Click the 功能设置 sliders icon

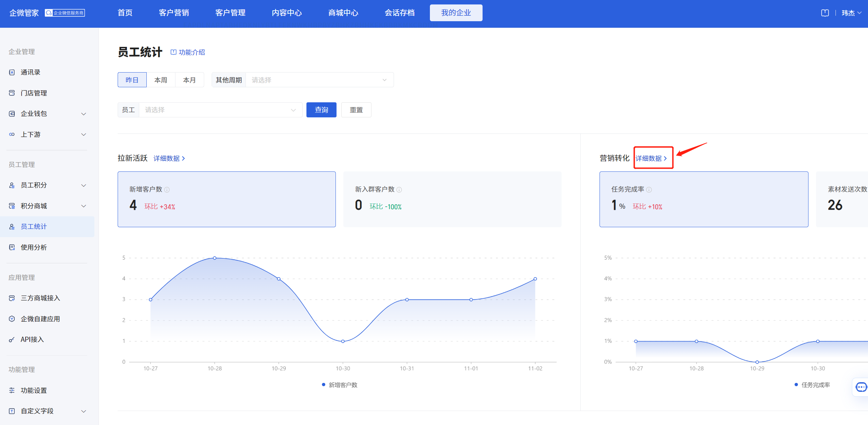click(x=12, y=390)
